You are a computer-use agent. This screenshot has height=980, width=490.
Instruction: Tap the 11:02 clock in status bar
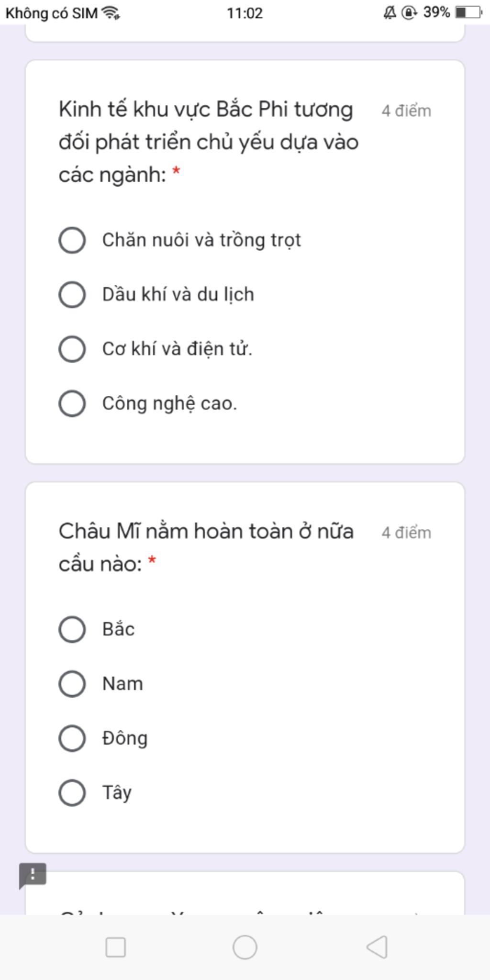coord(245,13)
